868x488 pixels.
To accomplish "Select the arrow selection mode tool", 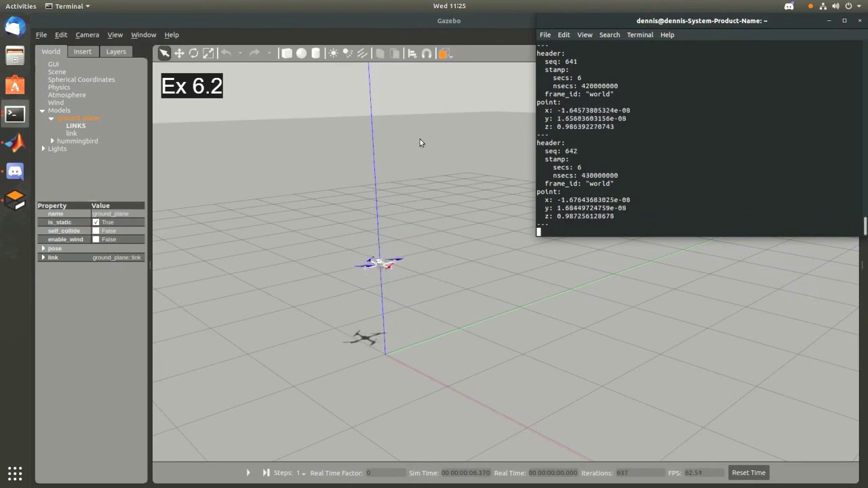I will coord(164,54).
